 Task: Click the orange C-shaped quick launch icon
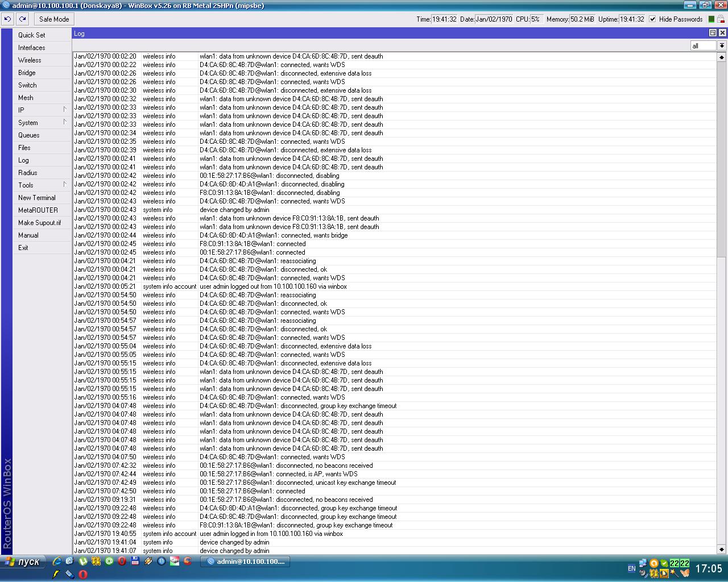188,561
